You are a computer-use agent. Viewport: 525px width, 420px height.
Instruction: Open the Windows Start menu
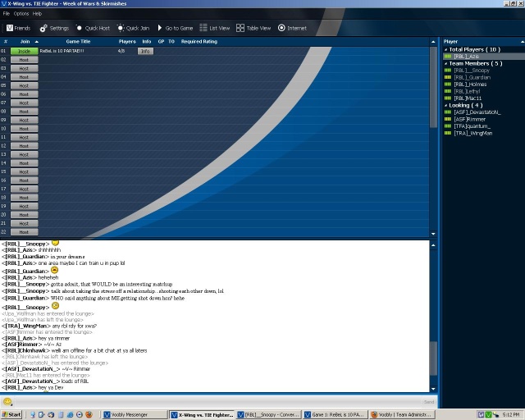11,414
